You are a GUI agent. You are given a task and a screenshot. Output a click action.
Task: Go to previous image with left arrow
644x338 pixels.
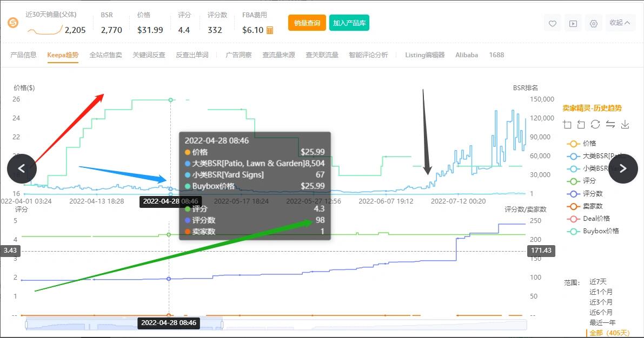pyautogui.click(x=22, y=168)
